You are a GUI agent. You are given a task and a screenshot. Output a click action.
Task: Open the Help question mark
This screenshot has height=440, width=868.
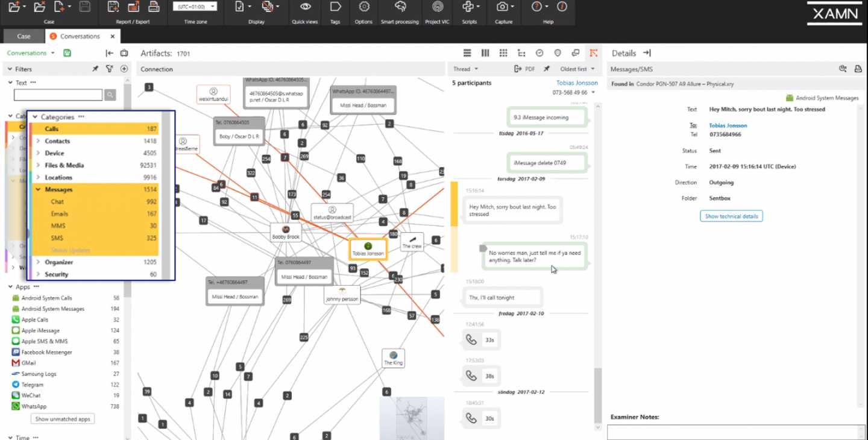[536, 7]
